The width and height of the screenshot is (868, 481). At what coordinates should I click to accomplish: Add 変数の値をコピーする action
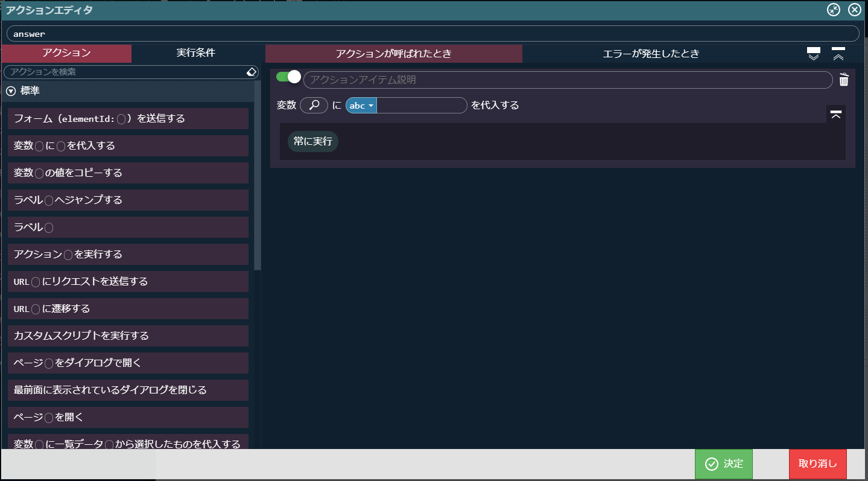click(x=128, y=173)
